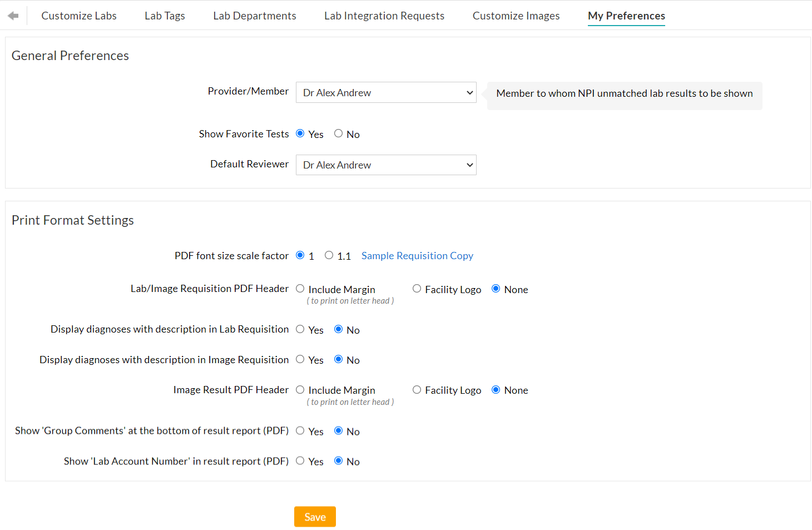Open Lab Integration Requests tab
812x530 pixels.
(x=384, y=16)
